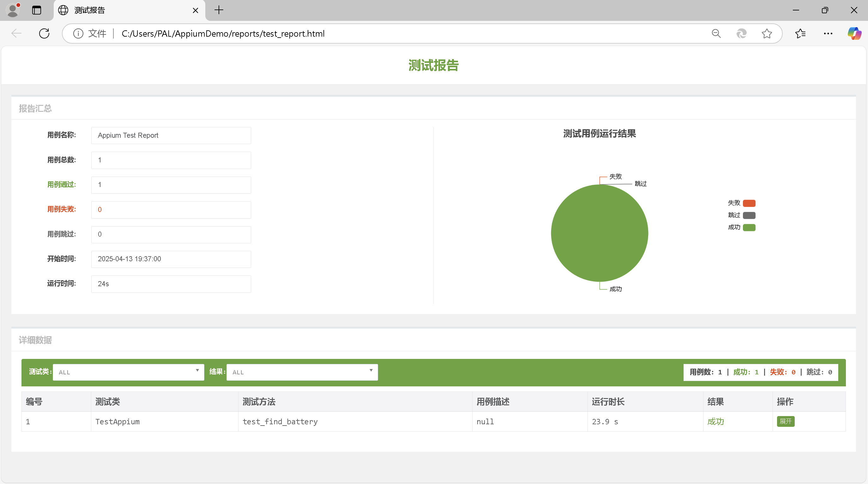Click the green 成功 pie slice

tap(600, 233)
